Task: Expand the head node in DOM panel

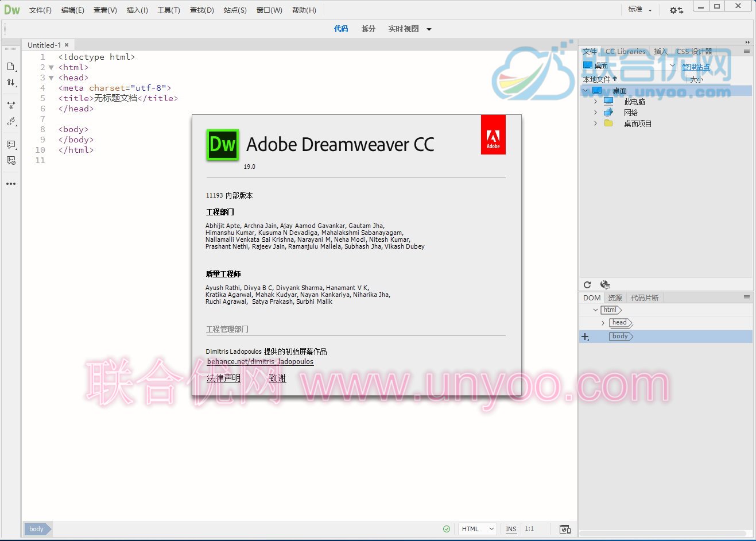Action: pyautogui.click(x=603, y=323)
